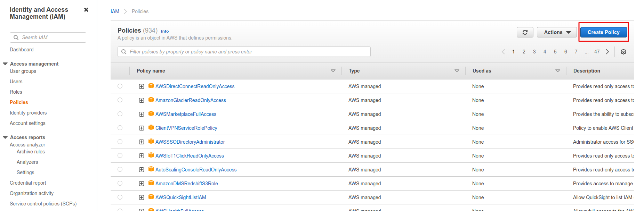This screenshot has width=644, height=211.
Task: Click the search magnifier in Search IAM
Action: (16, 37)
